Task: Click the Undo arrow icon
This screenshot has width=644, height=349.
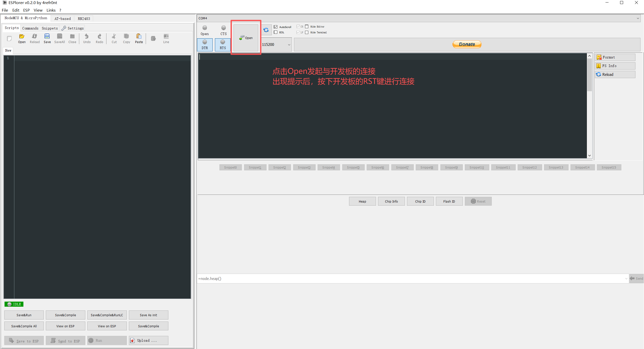Action: pos(87,37)
